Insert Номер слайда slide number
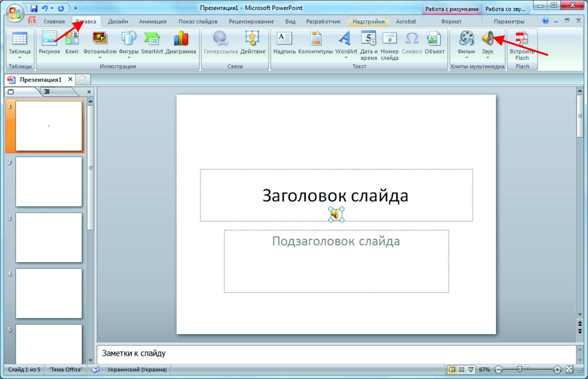 click(390, 39)
